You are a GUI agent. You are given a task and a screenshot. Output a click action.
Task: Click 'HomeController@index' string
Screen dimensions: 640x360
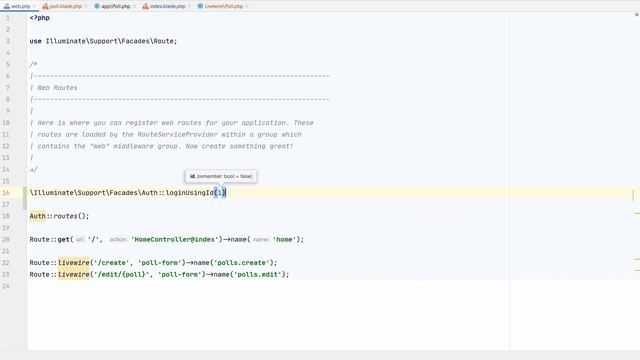(175, 240)
